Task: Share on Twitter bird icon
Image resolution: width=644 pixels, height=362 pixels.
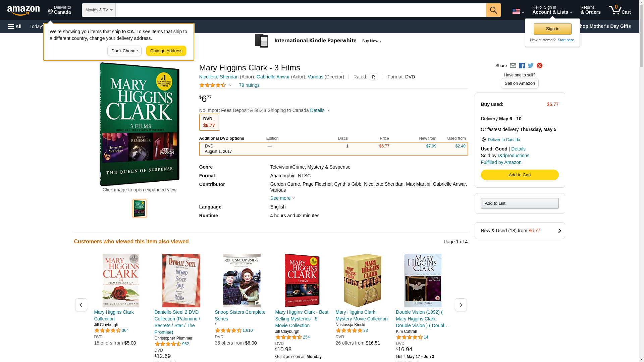Action: pyautogui.click(x=531, y=66)
